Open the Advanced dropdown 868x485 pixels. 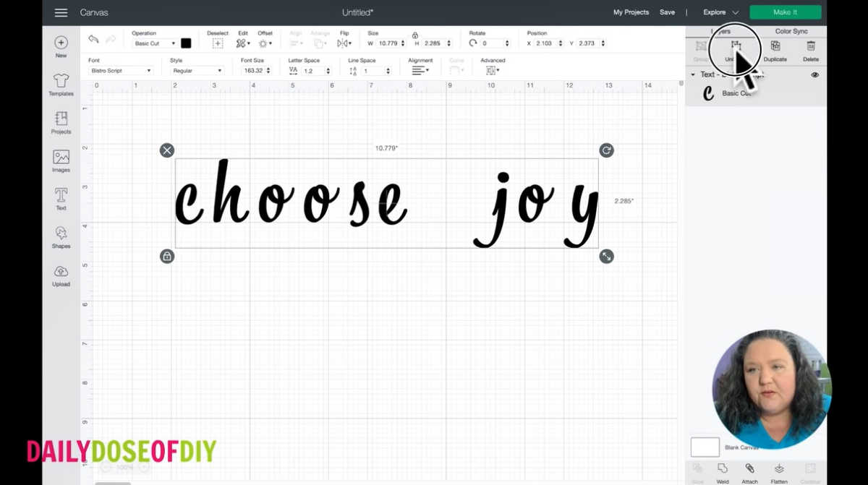(492, 70)
